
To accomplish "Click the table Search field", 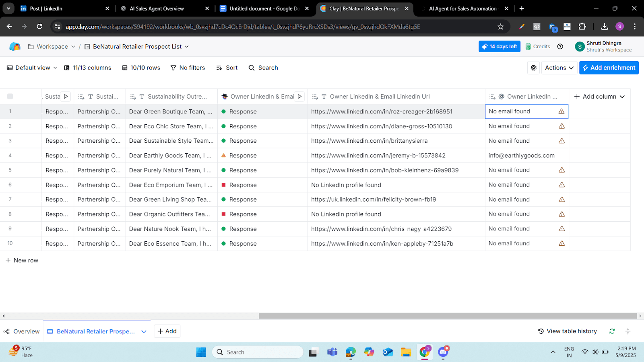I will coord(263,68).
